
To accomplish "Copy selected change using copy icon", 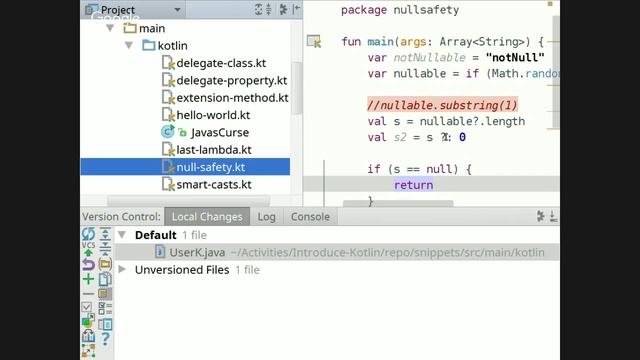I will tap(105, 279).
